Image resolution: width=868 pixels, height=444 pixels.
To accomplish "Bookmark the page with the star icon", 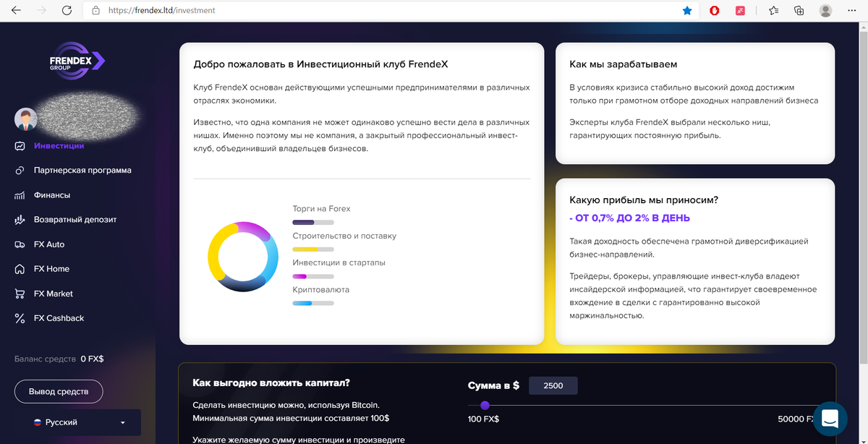I will tap(687, 11).
